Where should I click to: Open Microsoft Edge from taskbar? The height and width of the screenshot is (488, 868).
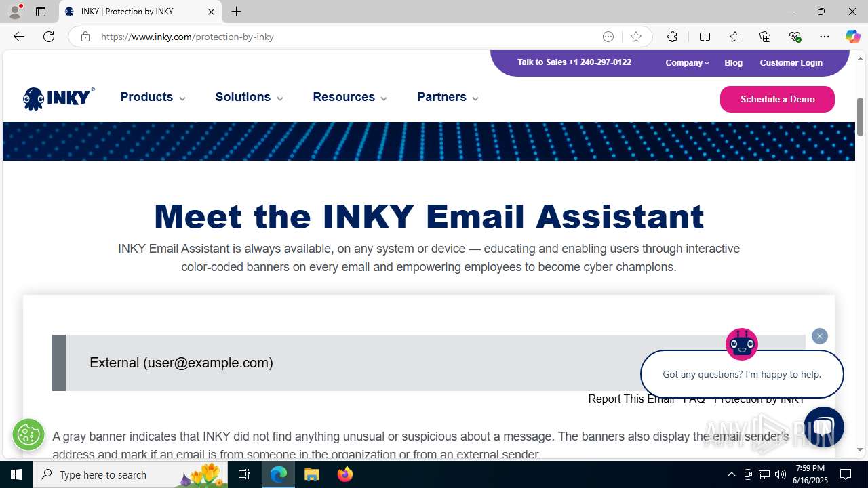tap(279, 474)
